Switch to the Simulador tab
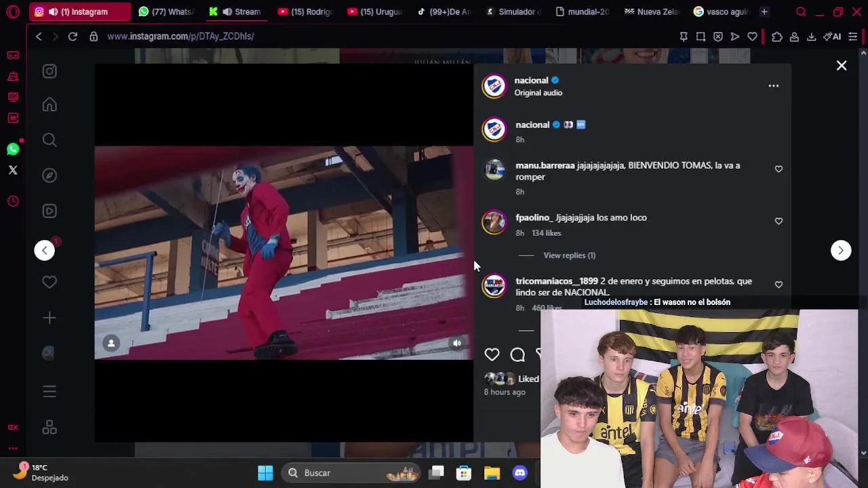This screenshot has width=868, height=488. tap(513, 12)
